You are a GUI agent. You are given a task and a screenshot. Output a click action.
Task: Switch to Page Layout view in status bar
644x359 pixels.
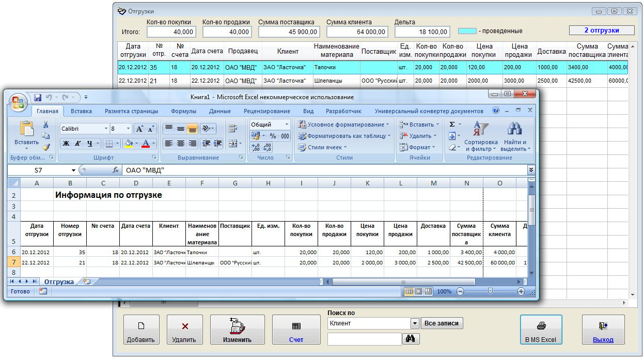coord(419,291)
